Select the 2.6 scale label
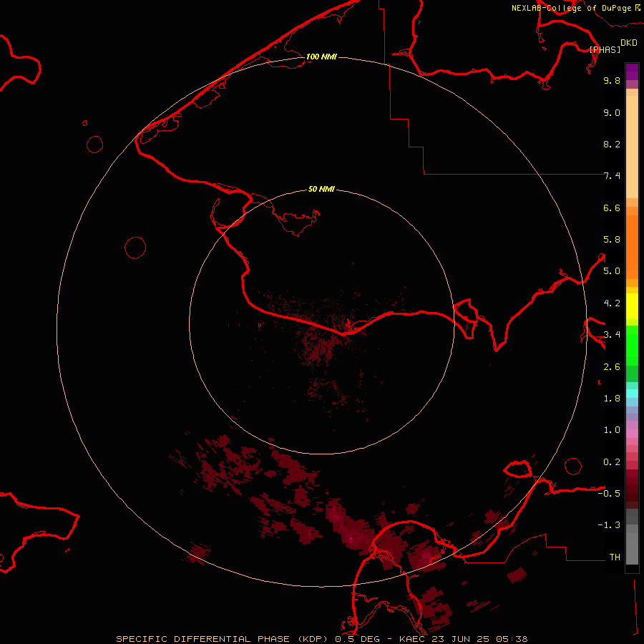 pyautogui.click(x=612, y=367)
